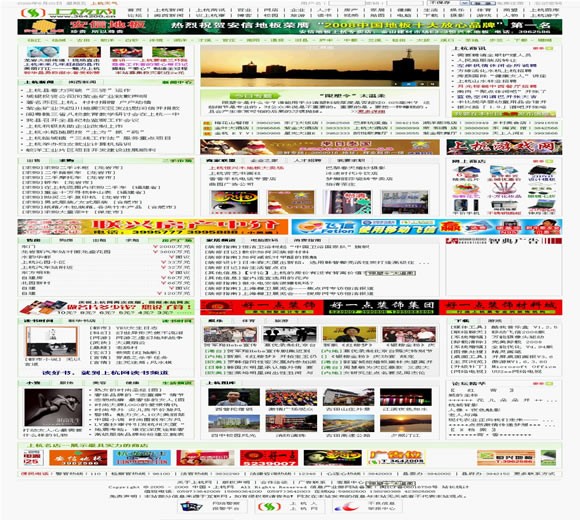Open the eye logo business thumbnail
Screen dimensions: 580x520
point(234,202)
